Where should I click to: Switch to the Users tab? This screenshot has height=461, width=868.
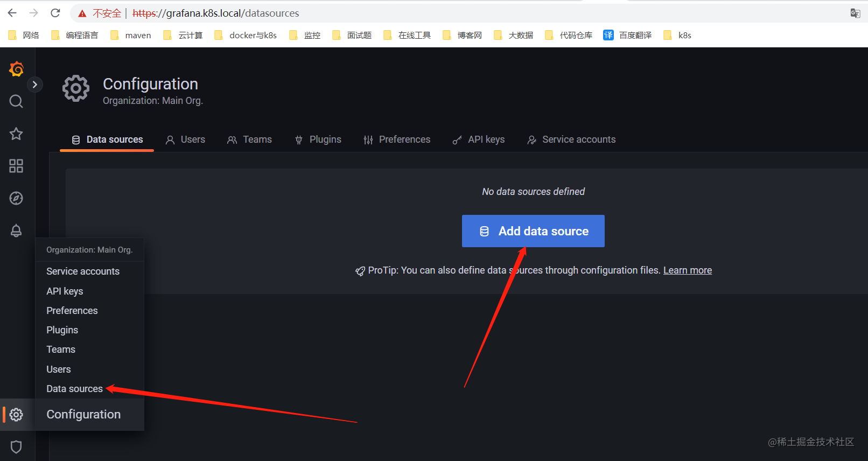tap(185, 139)
